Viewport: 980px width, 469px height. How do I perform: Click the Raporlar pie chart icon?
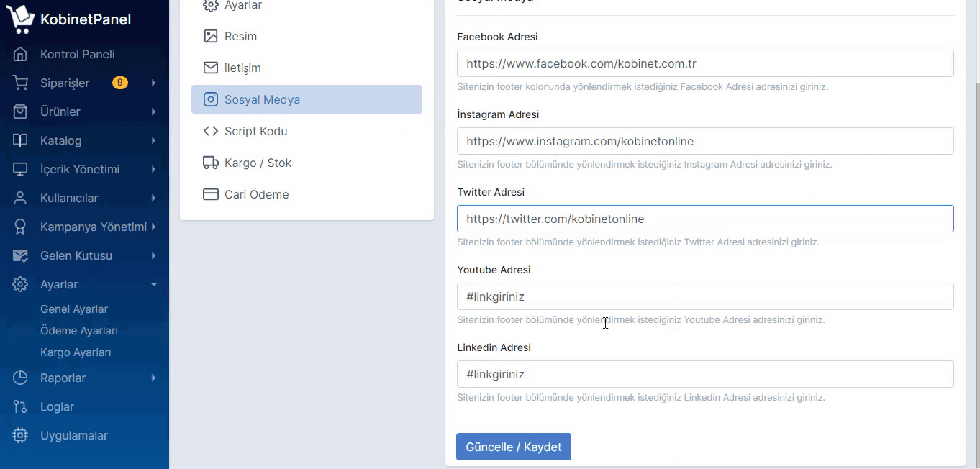(20, 378)
